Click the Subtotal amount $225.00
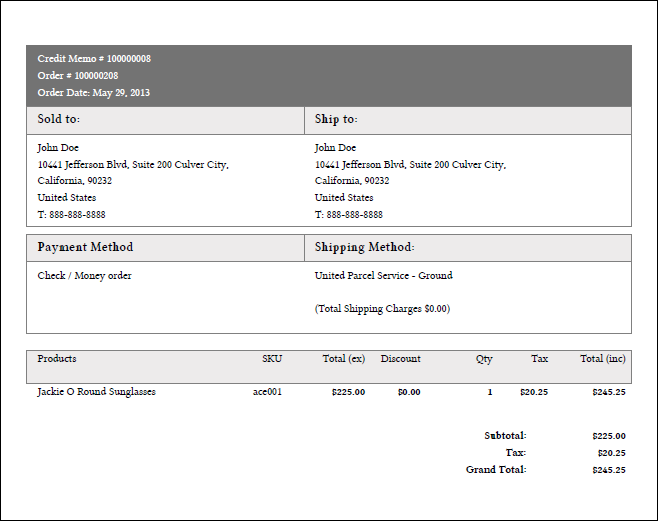 coord(609,436)
